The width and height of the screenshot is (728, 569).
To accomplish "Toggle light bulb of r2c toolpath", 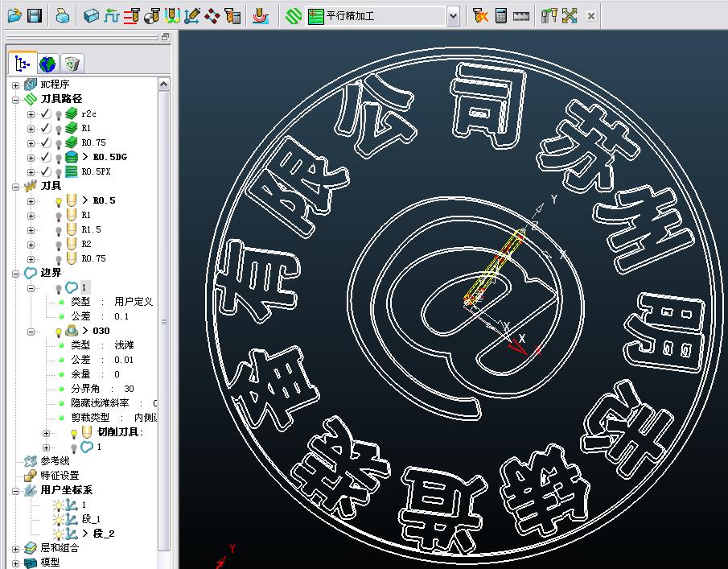I will 59,115.
